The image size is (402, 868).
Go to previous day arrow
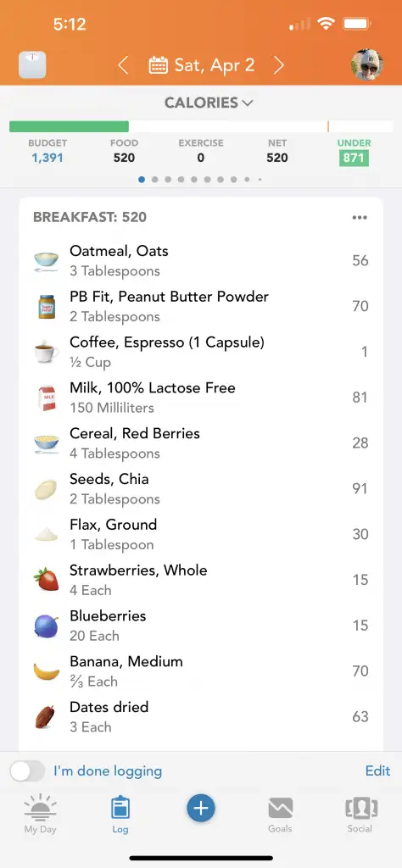(123, 66)
